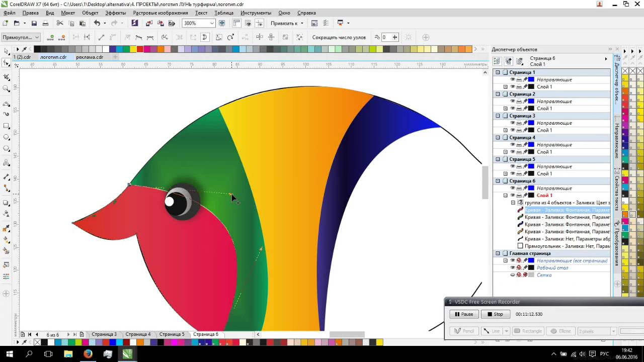
Task: Select the Zoom tool magnifier
Action: click(6, 88)
